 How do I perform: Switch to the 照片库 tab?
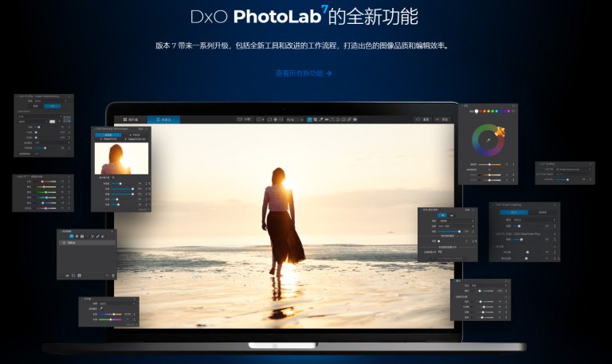(131, 119)
